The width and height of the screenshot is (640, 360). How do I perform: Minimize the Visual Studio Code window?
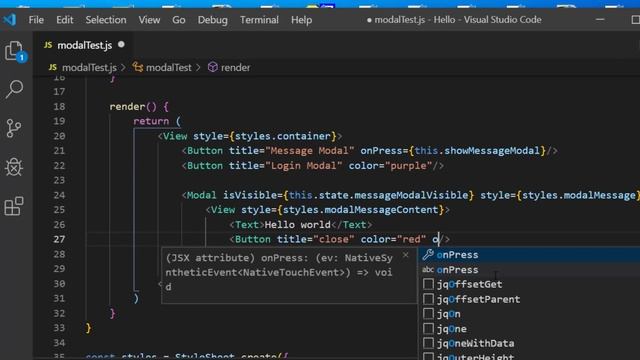tap(600, 20)
